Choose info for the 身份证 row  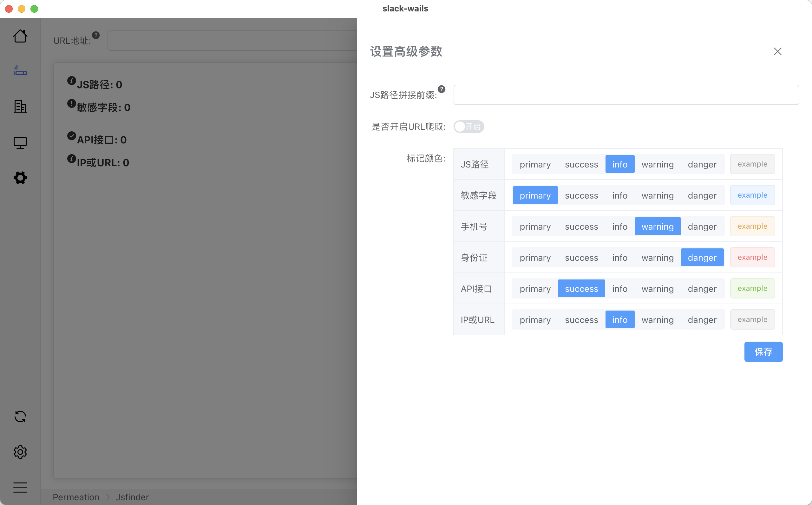tap(619, 258)
